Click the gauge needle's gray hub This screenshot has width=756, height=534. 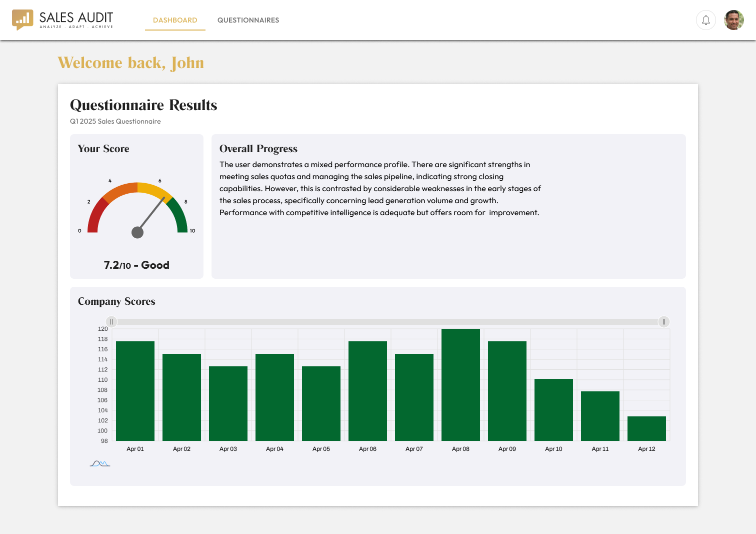tap(137, 232)
